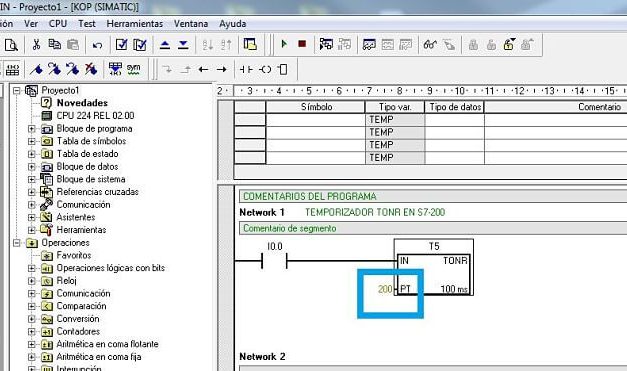Screen dimensions: 627x371
Task: Select CPU 224 REL 02.00 item
Action: pos(95,116)
